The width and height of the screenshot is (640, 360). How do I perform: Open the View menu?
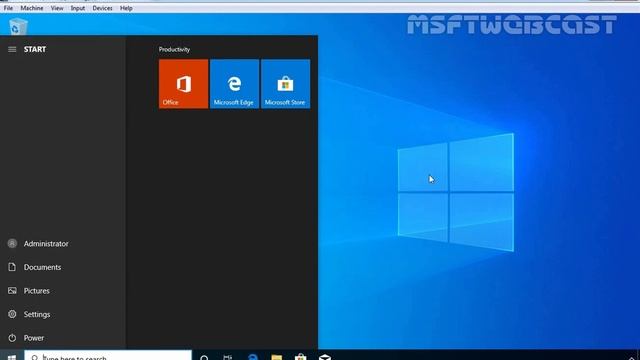[57, 8]
